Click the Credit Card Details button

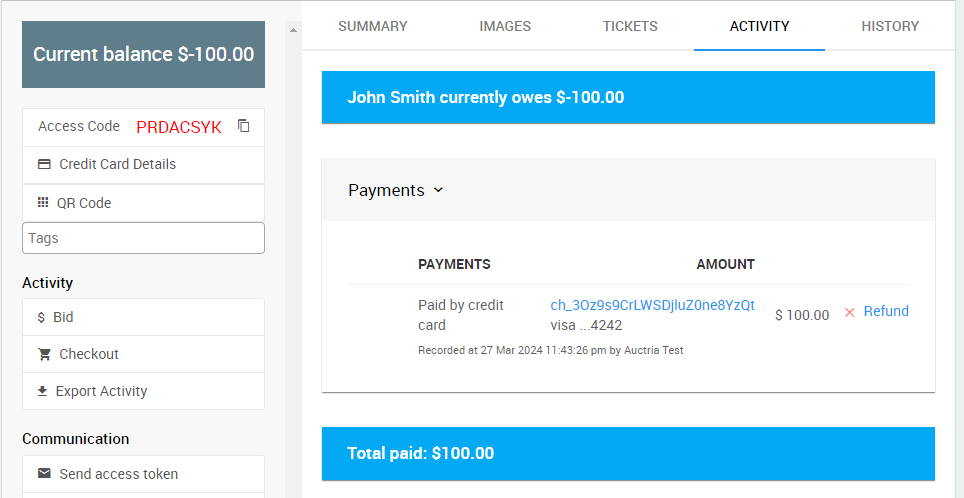pyautogui.click(x=117, y=164)
